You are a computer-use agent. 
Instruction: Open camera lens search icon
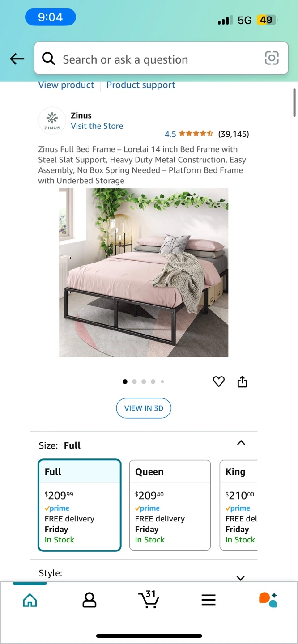click(272, 58)
